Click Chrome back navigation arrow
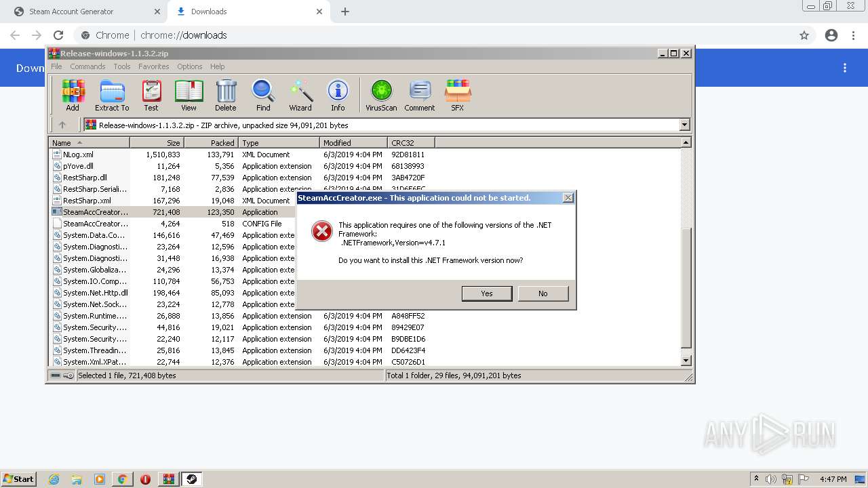The width and height of the screenshot is (868, 488). (x=15, y=35)
